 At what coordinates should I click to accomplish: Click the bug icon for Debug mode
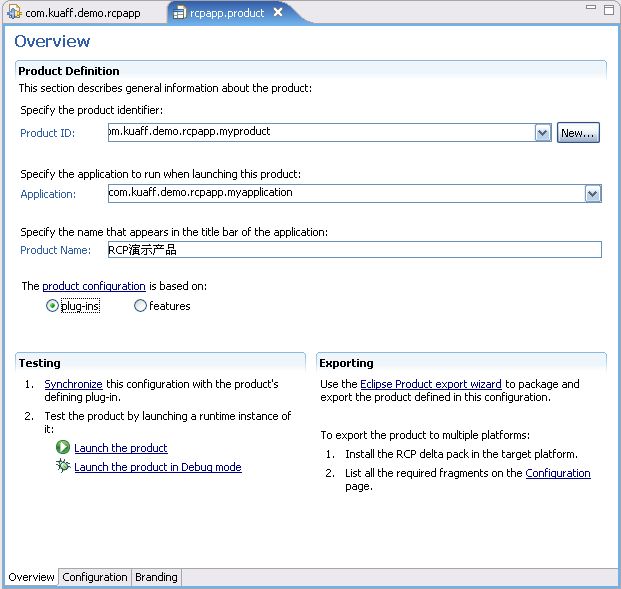click(63, 466)
